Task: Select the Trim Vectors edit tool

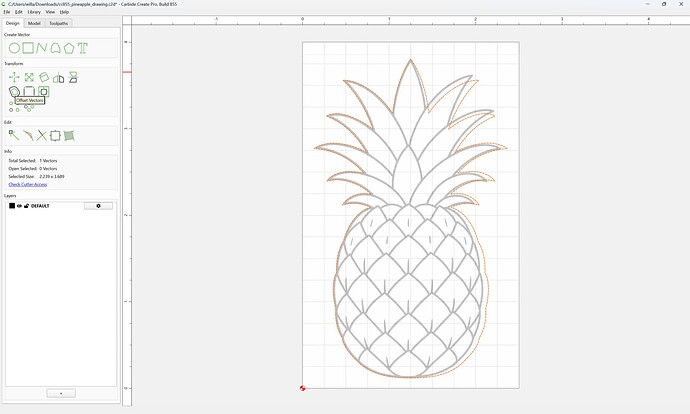Action: point(41,136)
